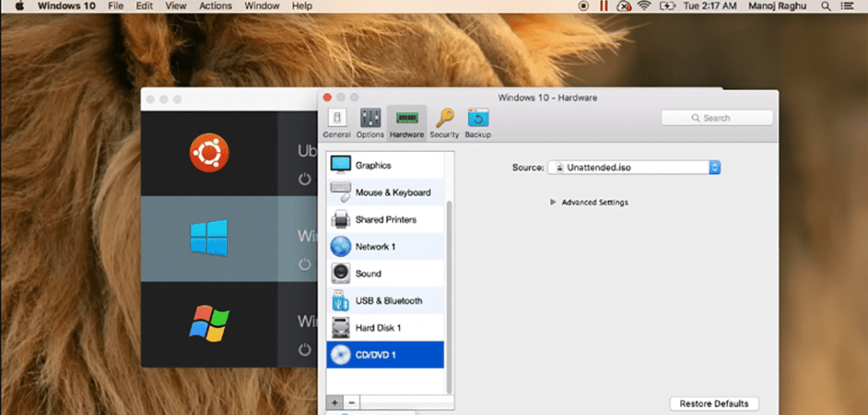Select Network 1 hardware item
Image resolution: width=868 pixels, height=415 pixels.
[385, 246]
